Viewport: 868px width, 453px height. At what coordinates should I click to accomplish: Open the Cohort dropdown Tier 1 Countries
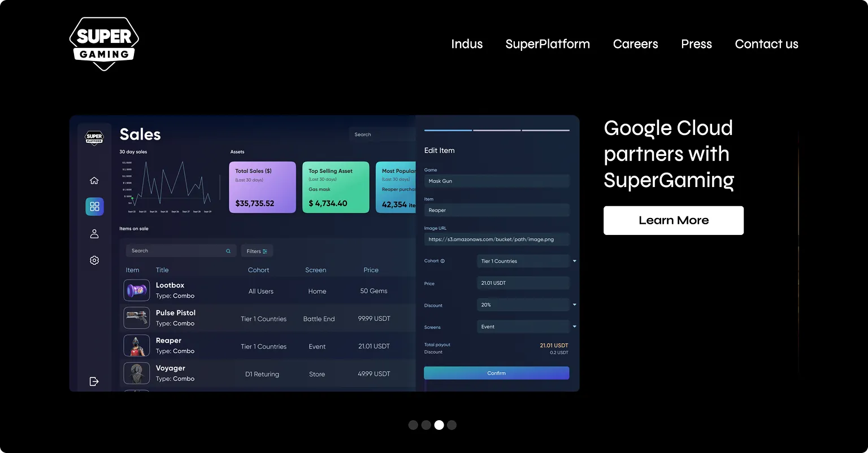[x=527, y=261]
